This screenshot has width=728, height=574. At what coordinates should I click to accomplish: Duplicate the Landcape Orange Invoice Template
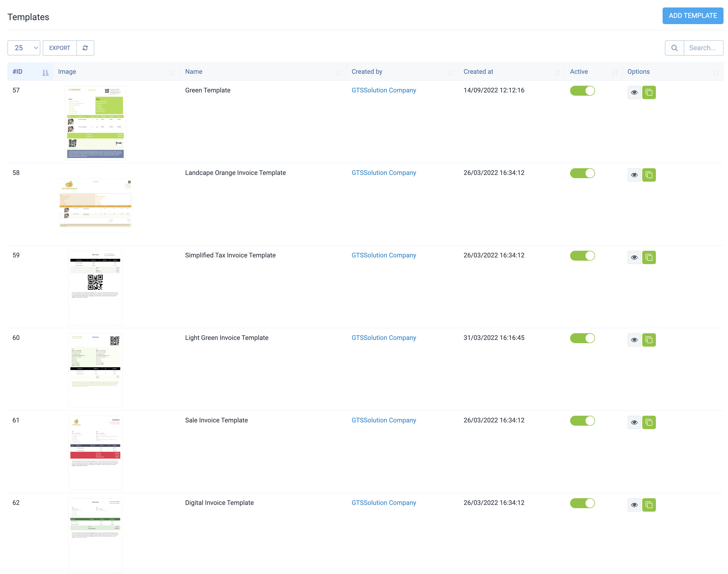tap(649, 175)
